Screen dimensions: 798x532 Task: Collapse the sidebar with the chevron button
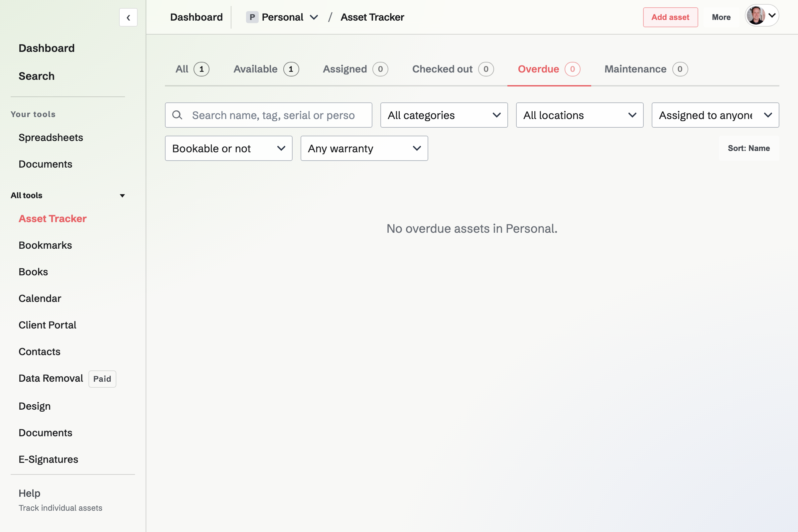pos(128,17)
